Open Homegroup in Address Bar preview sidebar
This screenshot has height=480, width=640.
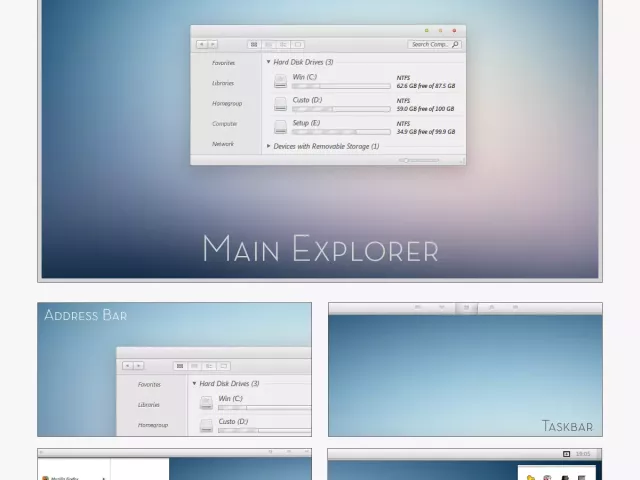153,425
